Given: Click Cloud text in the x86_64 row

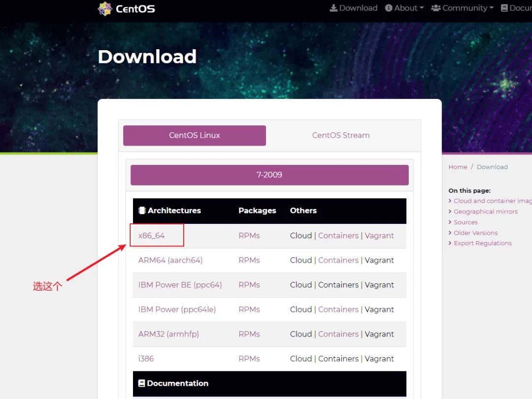Looking at the screenshot, I should (301, 236).
